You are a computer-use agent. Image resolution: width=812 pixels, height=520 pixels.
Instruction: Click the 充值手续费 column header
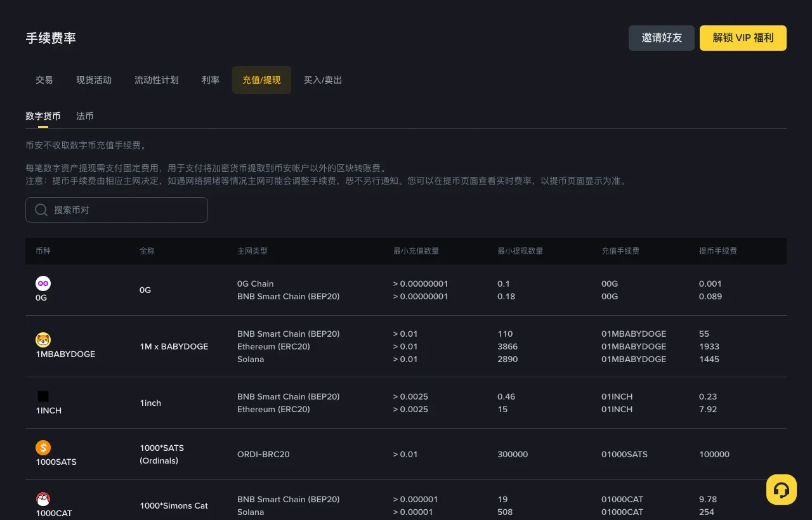[620, 251]
